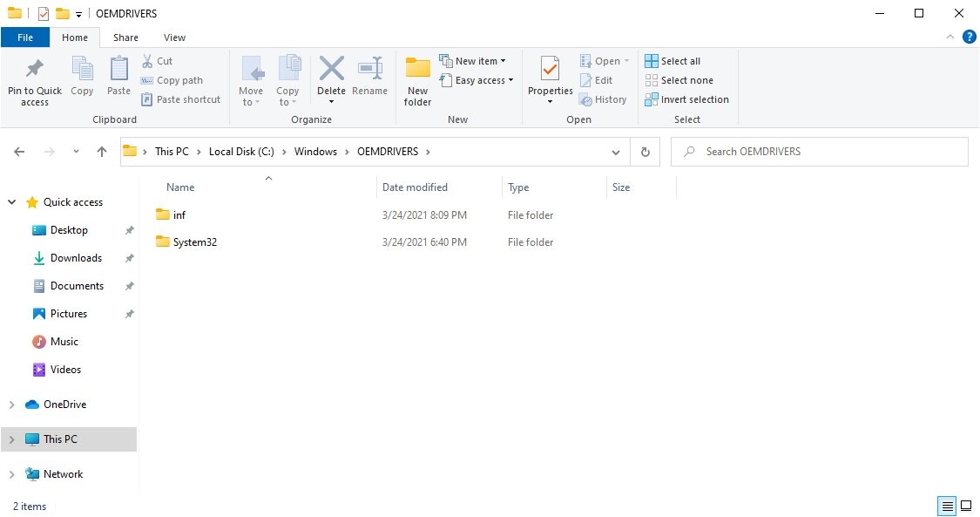Click Windows in the breadcrumb path
The height and width of the screenshot is (517, 980).
click(315, 152)
